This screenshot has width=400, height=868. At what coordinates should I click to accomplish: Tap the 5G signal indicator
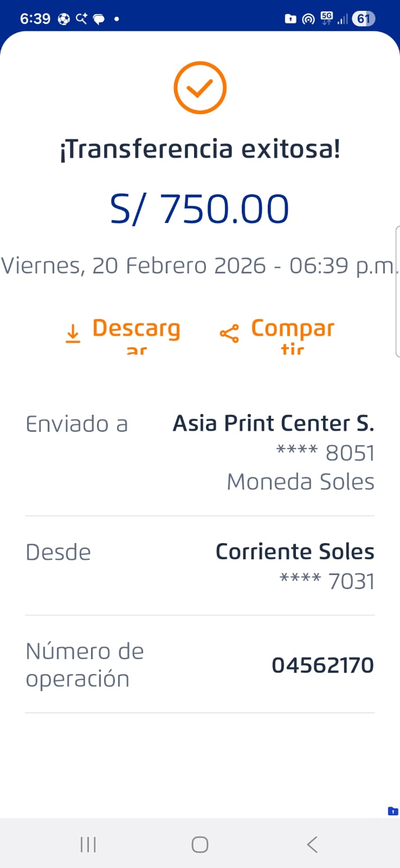327,18
